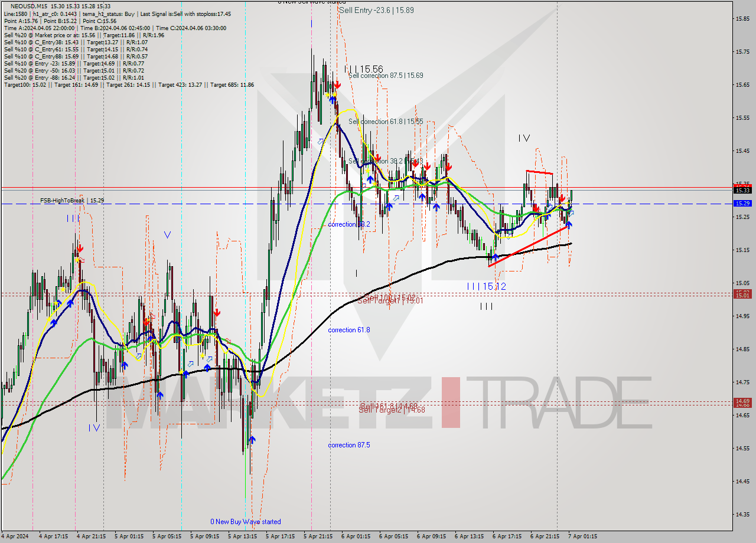Select the 'Last Signal is:Sell with stoploss:17.45' text
The image size is (756, 543).
point(186,14)
